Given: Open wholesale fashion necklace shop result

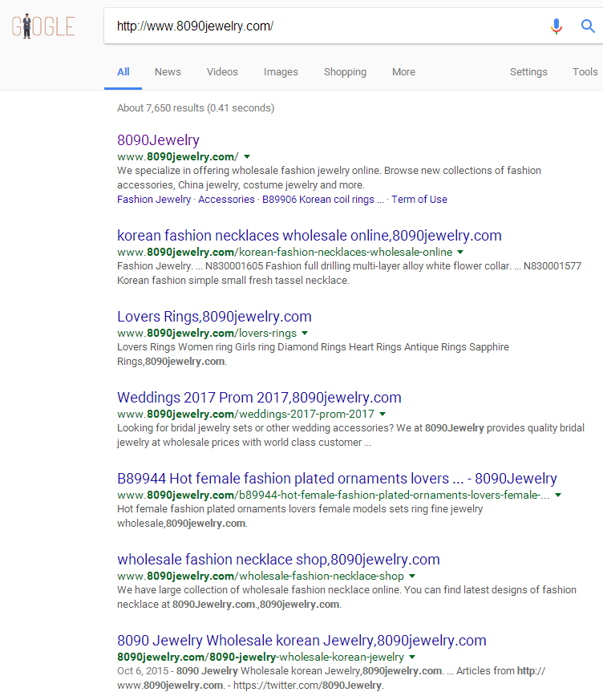Looking at the screenshot, I should 278,560.
